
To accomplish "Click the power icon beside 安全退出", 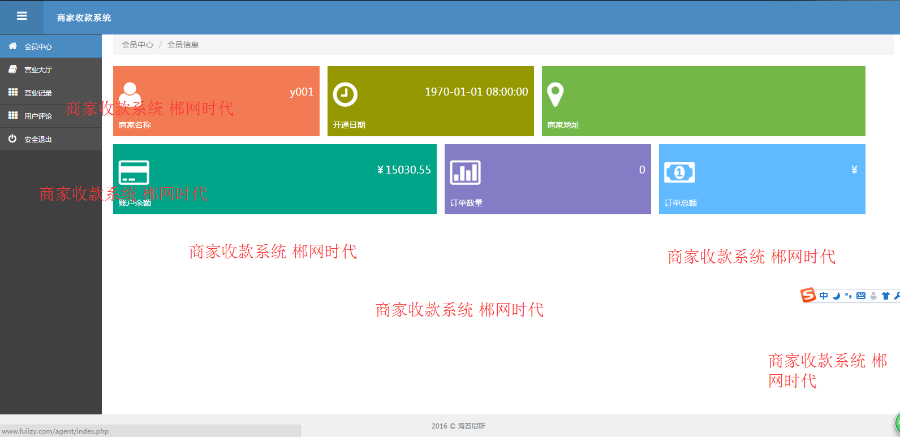I will pos(12,138).
